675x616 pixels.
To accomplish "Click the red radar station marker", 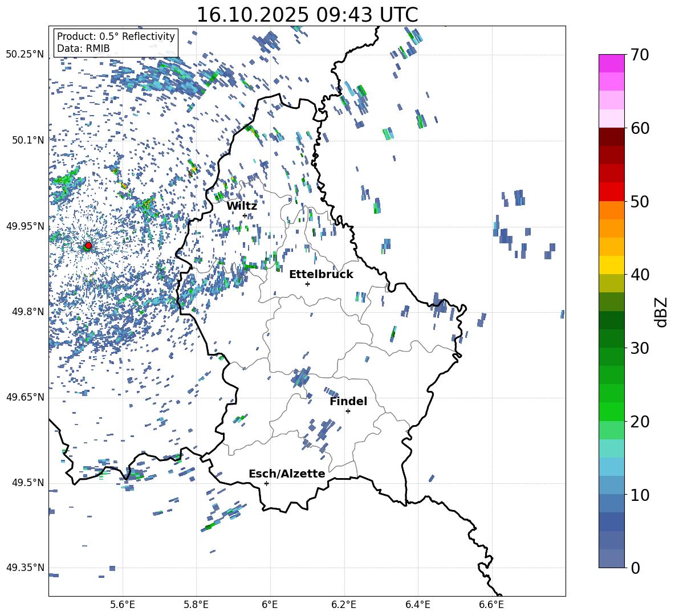I will coord(88,246).
